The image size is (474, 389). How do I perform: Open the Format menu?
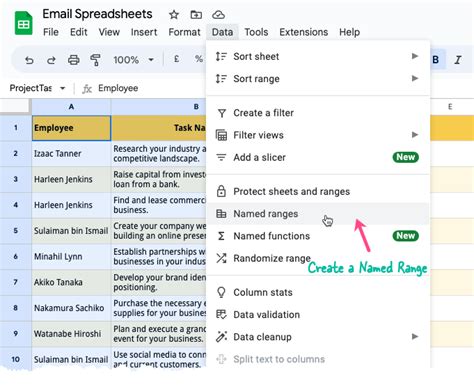click(184, 32)
